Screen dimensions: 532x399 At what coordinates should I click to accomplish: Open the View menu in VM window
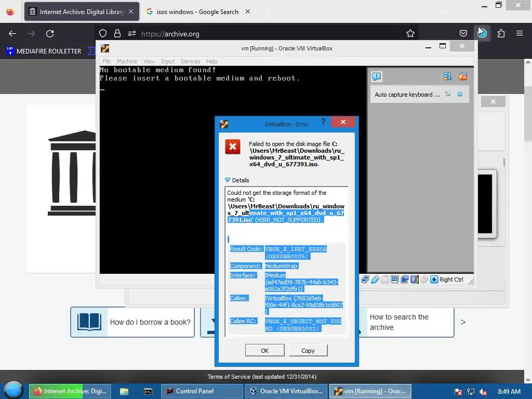click(149, 61)
